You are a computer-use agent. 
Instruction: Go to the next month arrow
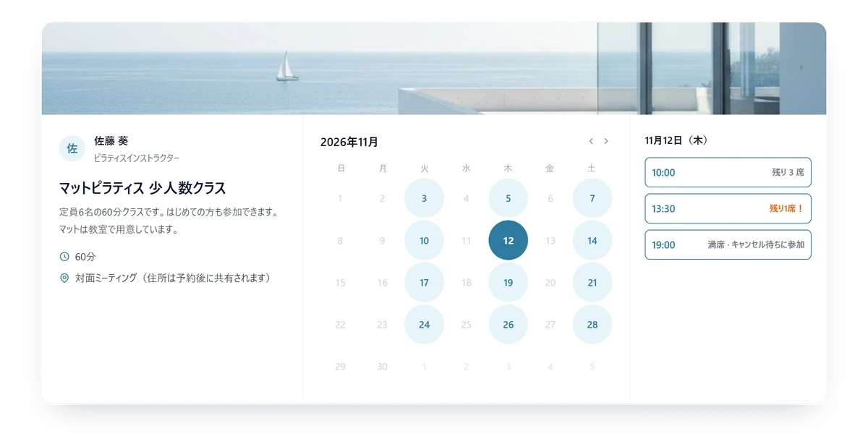[606, 141]
